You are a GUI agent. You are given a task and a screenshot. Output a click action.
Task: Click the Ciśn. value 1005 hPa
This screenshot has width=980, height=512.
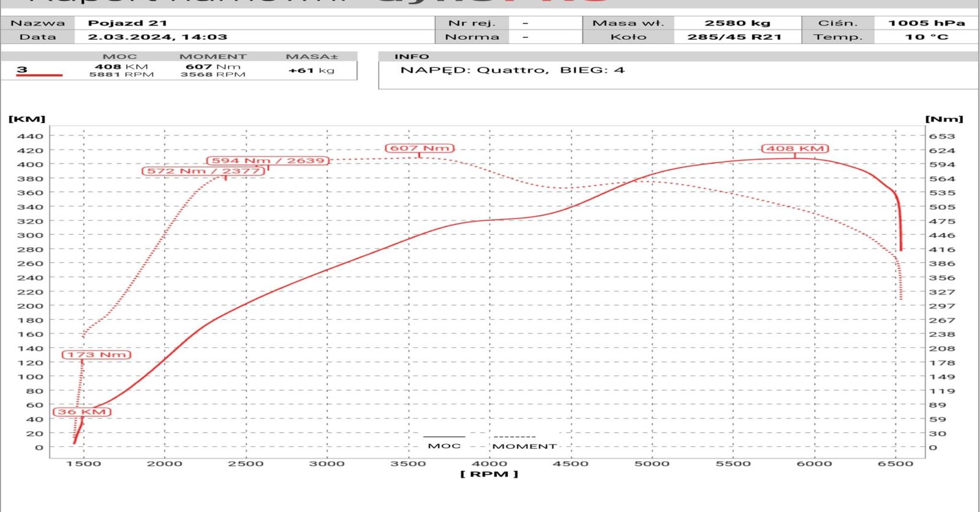[x=926, y=23]
